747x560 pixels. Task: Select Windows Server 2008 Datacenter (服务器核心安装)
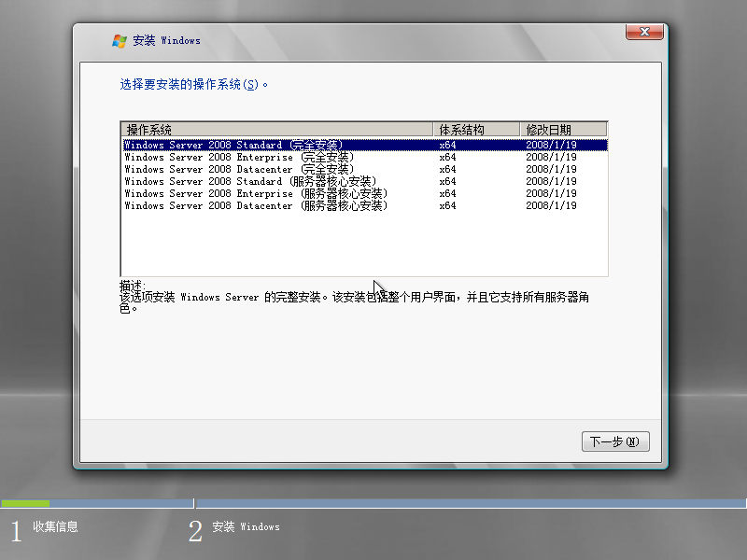tap(233, 205)
